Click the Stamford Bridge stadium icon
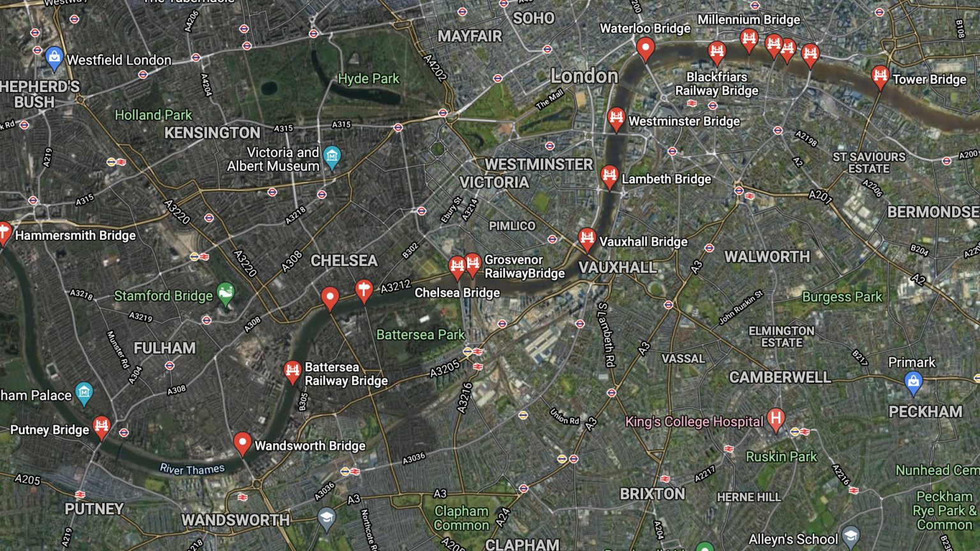This screenshot has width=980, height=551. (225, 294)
